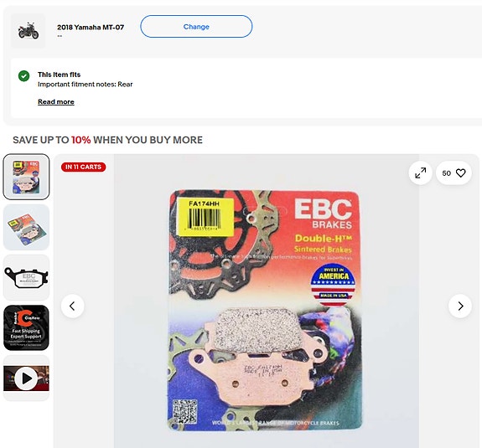Click the IN 11 CARTS badge
This screenshot has height=448, width=482.
[x=83, y=167]
